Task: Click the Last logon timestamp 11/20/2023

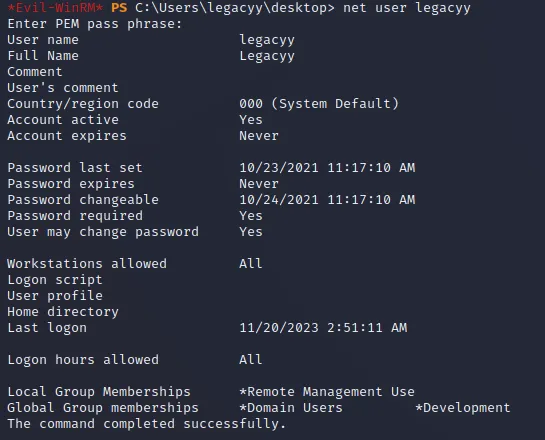Action: [323, 328]
